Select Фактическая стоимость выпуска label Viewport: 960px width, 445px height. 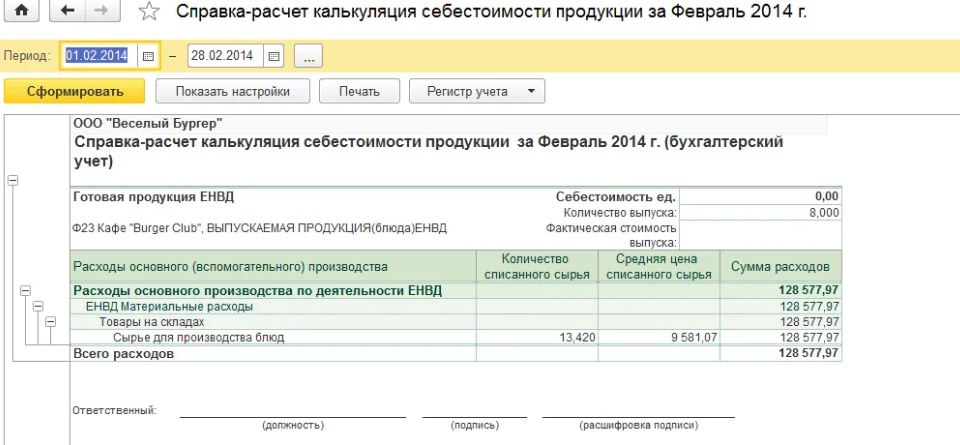coord(611,235)
